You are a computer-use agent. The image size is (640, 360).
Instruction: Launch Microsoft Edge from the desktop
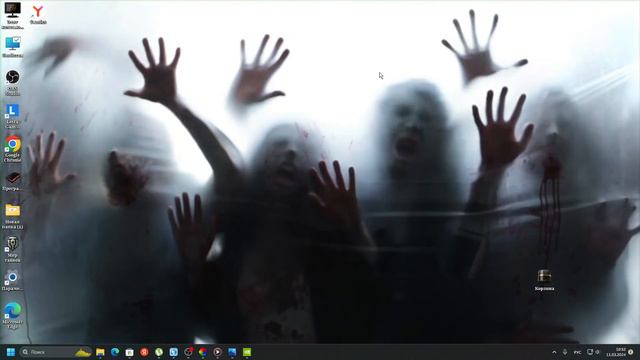click(13, 316)
